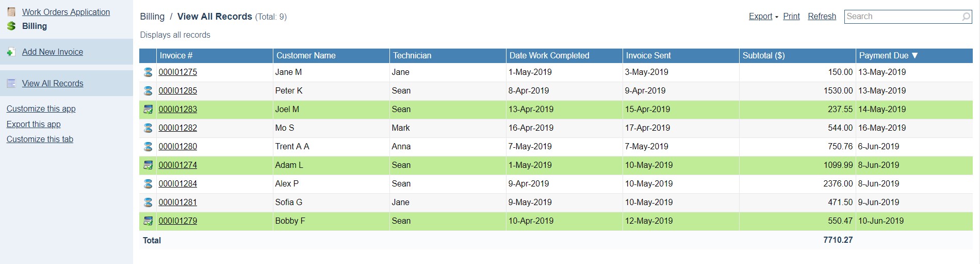Sort by Customer Name column header
Image resolution: width=980 pixels, height=264 pixels.
point(306,56)
